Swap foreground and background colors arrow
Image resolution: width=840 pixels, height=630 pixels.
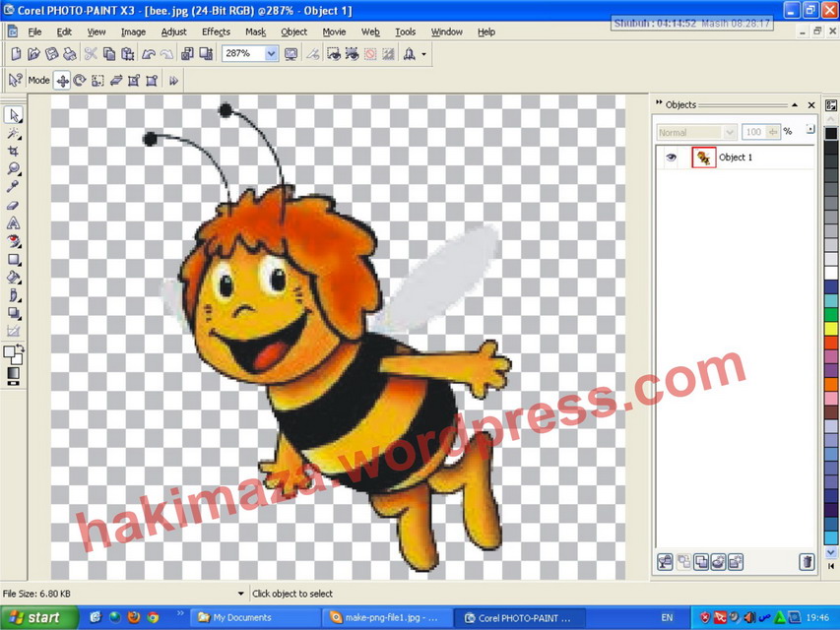[21, 348]
